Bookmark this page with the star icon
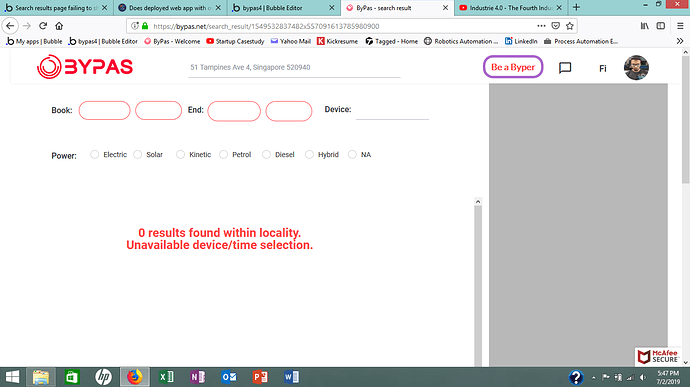 pos(570,26)
